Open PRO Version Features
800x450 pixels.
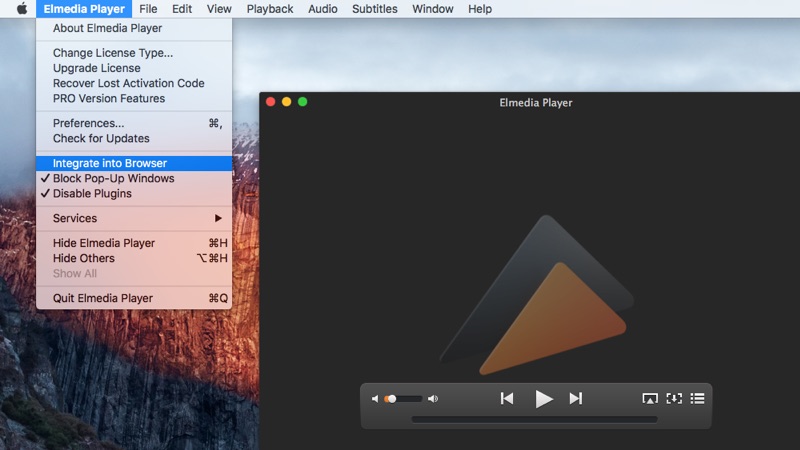(x=134, y=98)
